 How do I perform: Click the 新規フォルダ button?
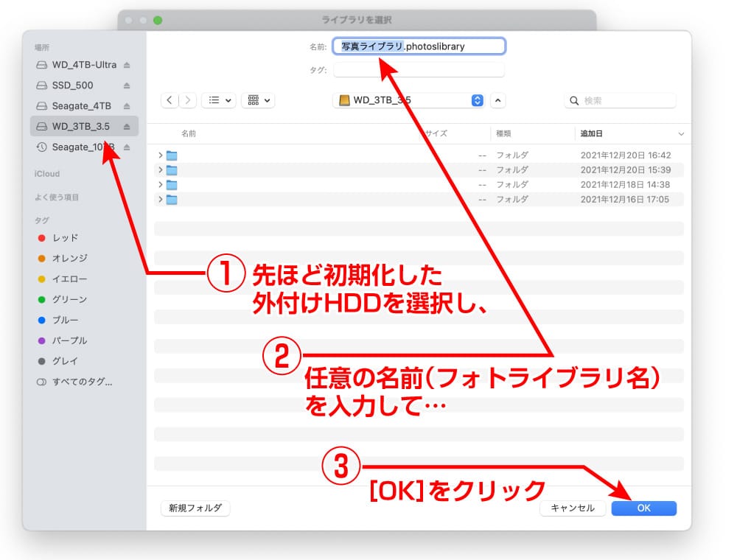195,508
